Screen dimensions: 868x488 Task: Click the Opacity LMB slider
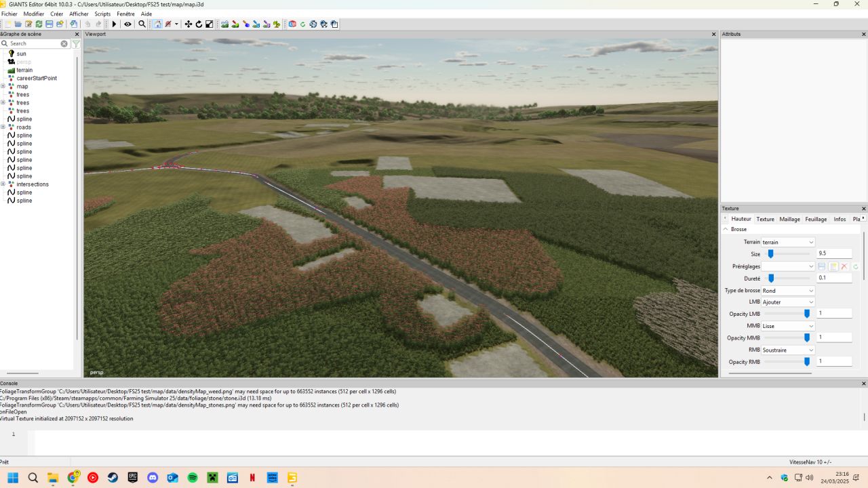click(787, 313)
